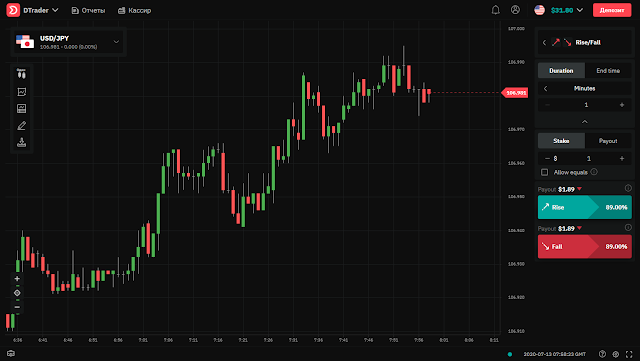Click the info icon above Rise button
The image size is (640, 361).
coord(628,188)
